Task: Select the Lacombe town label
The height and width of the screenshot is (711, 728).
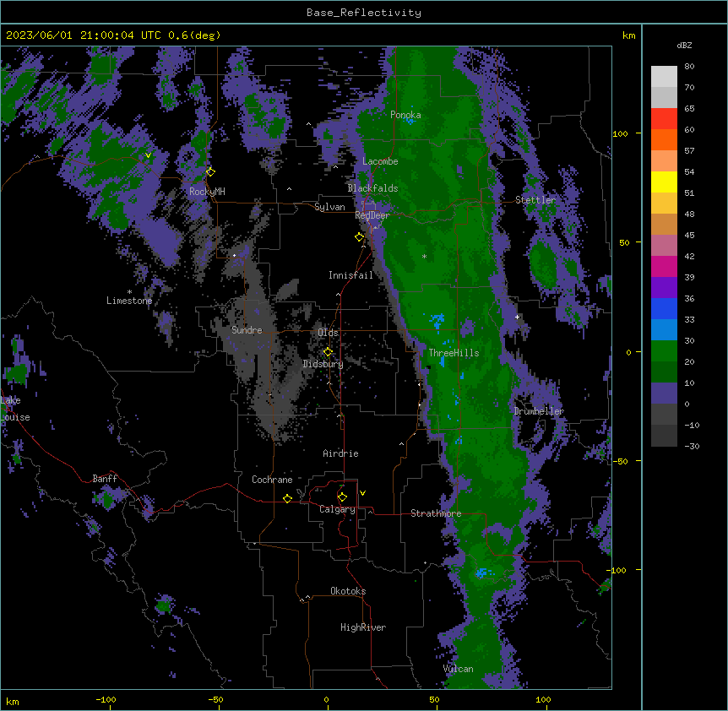Action: [380, 161]
